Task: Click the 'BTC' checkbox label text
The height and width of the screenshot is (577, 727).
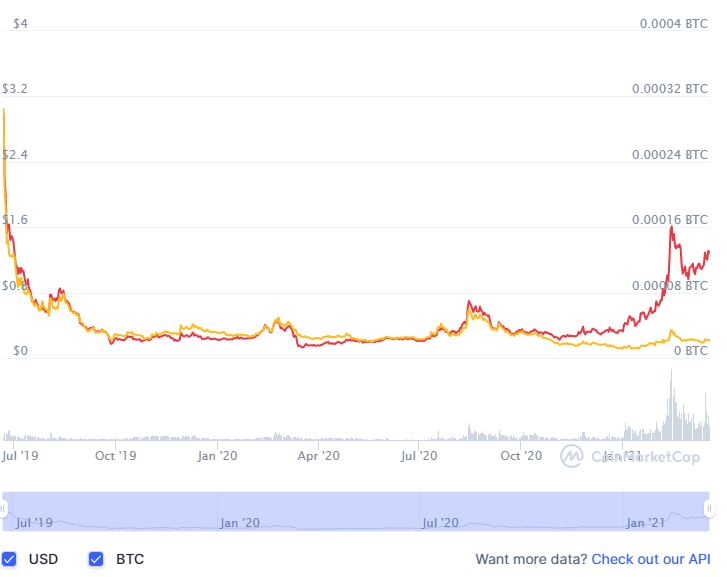Action: click(x=130, y=559)
